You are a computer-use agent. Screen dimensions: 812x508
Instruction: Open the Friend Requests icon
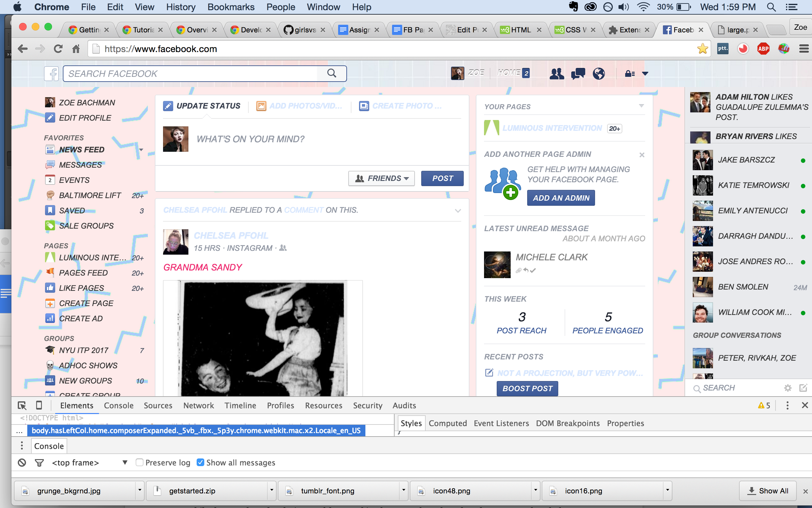(x=557, y=73)
